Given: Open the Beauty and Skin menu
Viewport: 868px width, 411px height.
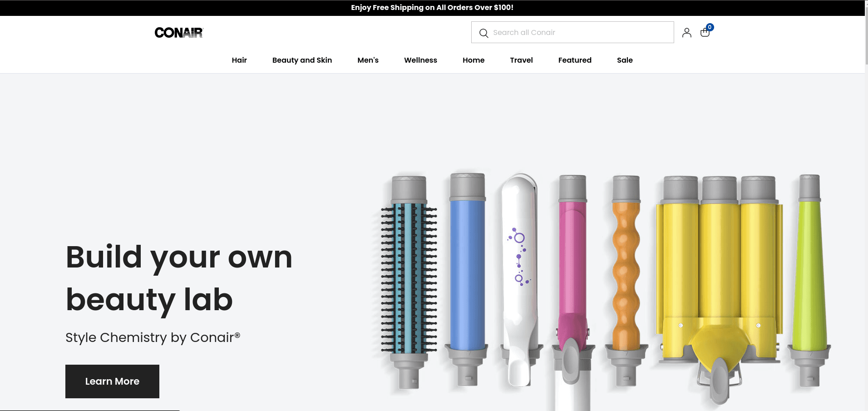Looking at the screenshot, I should coord(302,60).
